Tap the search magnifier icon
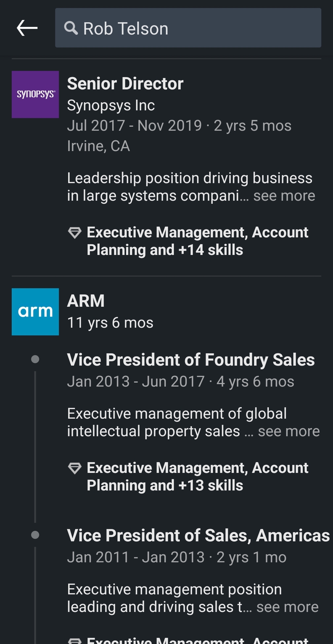This screenshot has width=333, height=644. point(71,28)
